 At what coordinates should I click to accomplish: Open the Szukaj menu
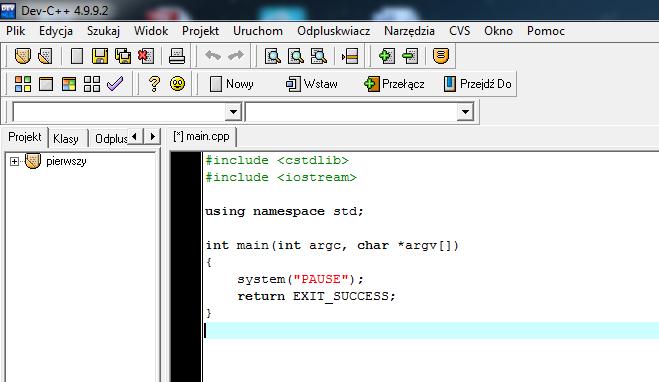click(103, 31)
